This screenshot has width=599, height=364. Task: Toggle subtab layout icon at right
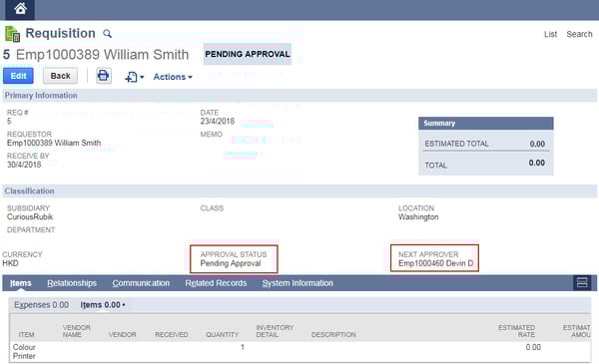(x=582, y=283)
